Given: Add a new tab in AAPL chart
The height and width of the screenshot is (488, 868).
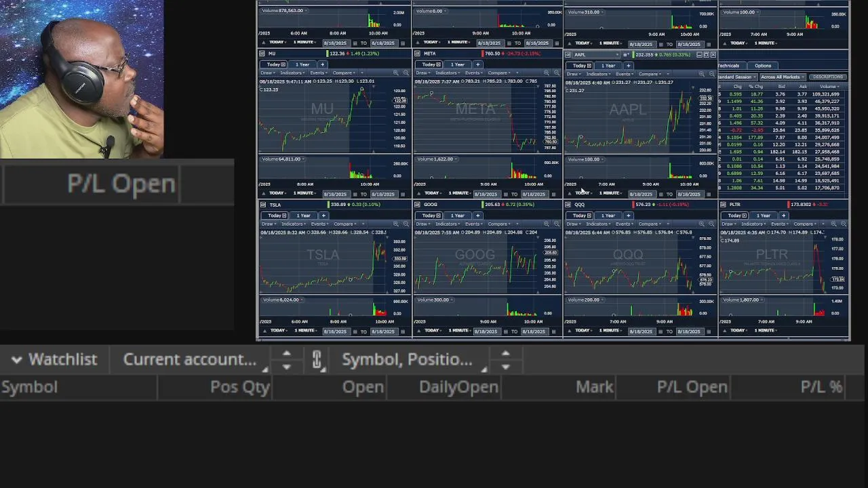Looking at the screenshot, I should [628, 66].
